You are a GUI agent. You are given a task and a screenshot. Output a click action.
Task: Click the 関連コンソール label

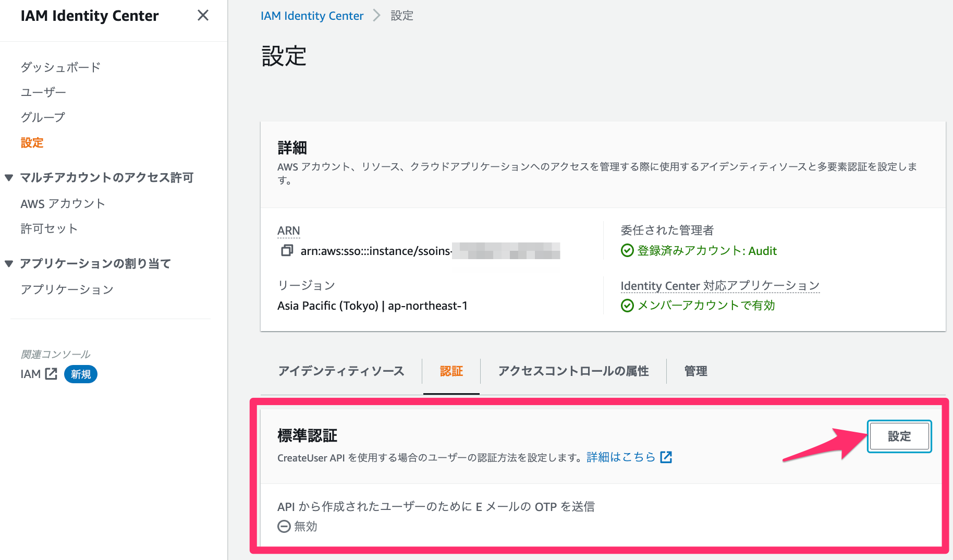pyautogui.click(x=55, y=355)
